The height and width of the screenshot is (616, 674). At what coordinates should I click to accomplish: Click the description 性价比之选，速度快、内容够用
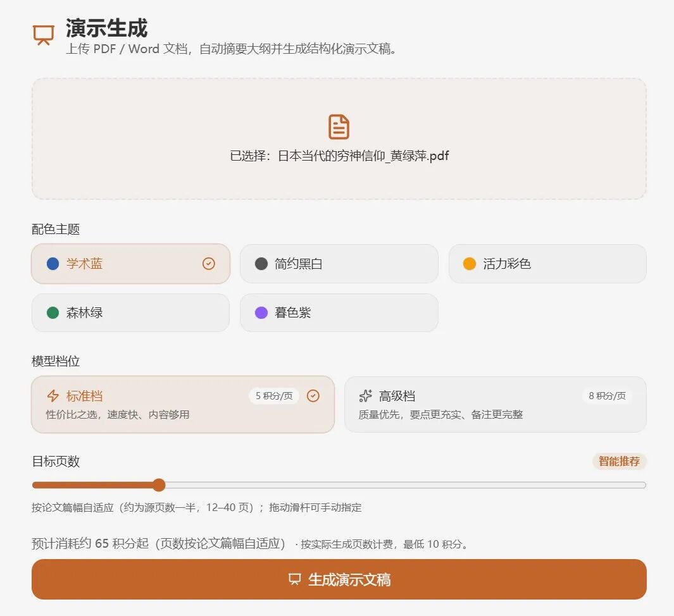pos(118,414)
